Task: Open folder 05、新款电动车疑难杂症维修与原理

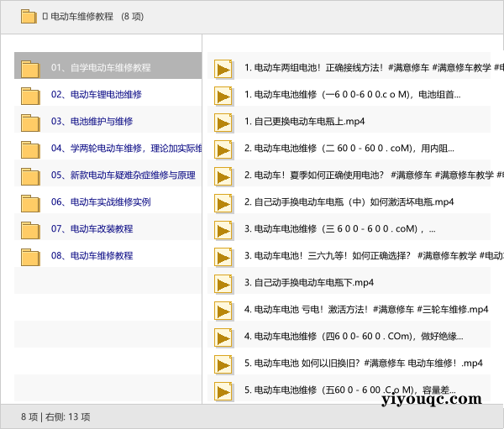Action: [123, 175]
